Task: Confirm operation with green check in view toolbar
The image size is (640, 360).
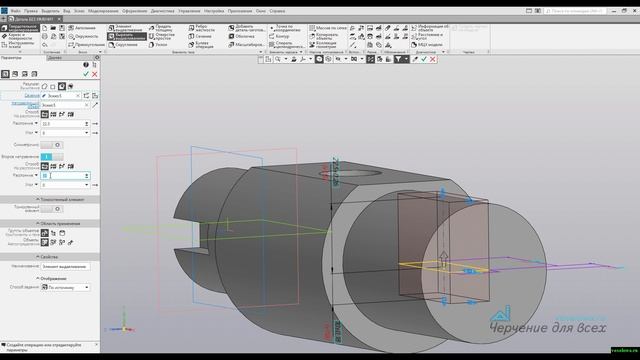Action: (x=424, y=59)
